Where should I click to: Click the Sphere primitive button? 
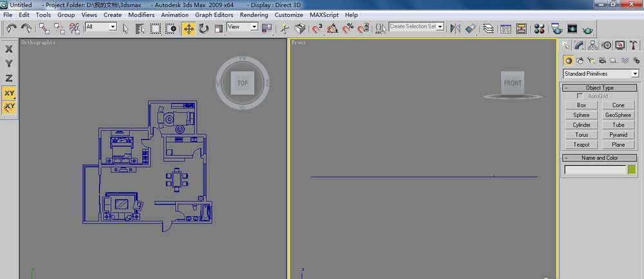click(x=581, y=115)
